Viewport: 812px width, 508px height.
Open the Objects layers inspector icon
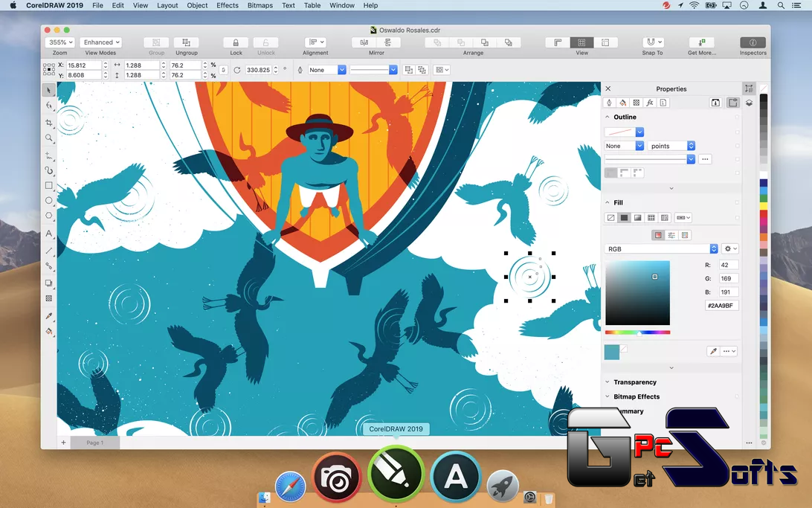(x=749, y=103)
